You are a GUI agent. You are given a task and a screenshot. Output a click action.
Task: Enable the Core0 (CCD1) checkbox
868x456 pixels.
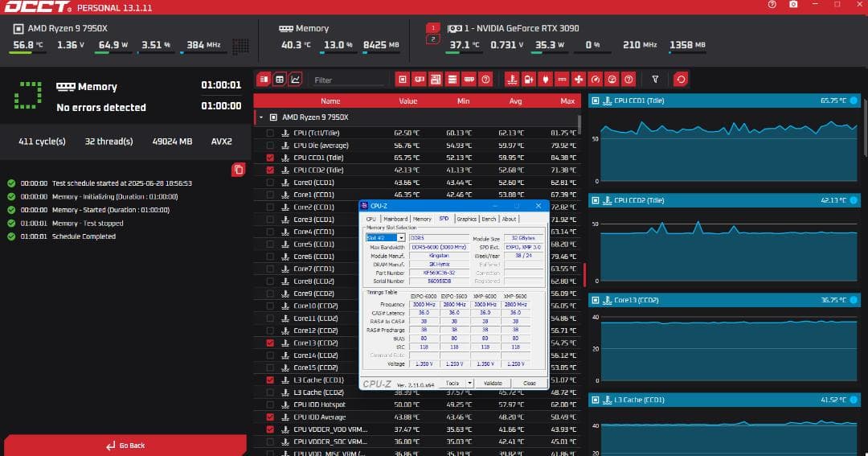269,183
